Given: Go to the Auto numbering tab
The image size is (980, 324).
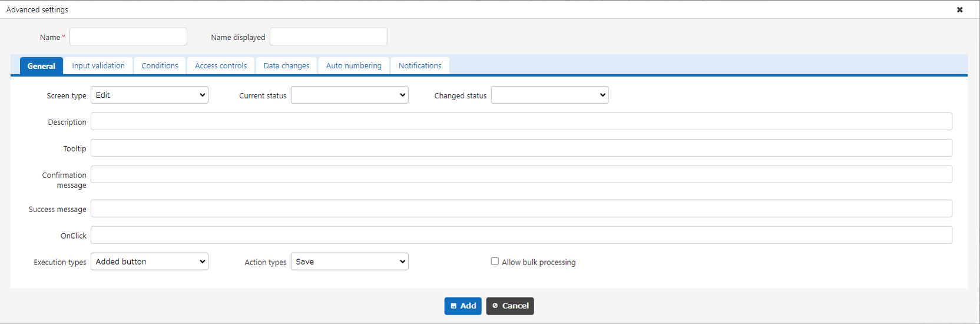Looking at the screenshot, I should coord(354,66).
